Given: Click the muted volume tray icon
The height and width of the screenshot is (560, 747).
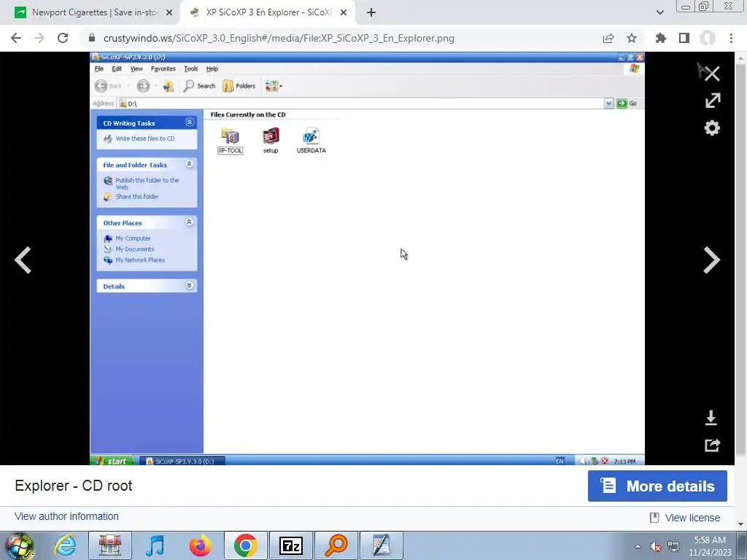Looking at the screenshot, I should [656, 547].
